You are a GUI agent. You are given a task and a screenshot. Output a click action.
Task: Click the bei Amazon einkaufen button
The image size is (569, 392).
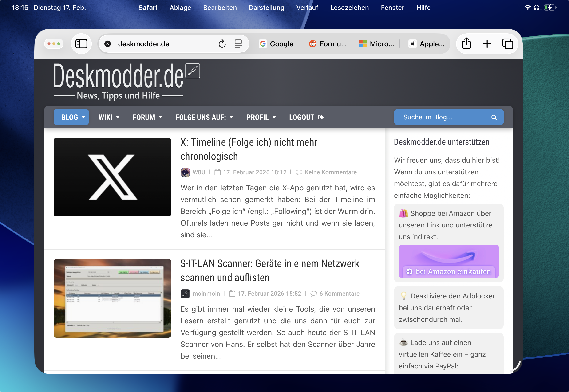click(449, 271)
